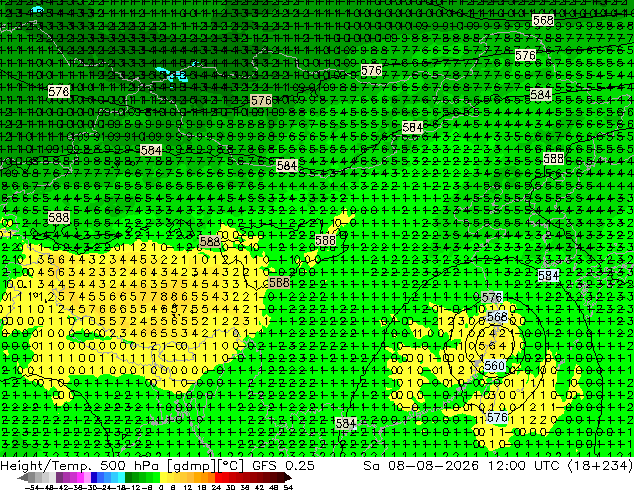This screenshot has width=634, height=490.
Task: Click the 568 label inside the closed low
Action: pos(497,317)
